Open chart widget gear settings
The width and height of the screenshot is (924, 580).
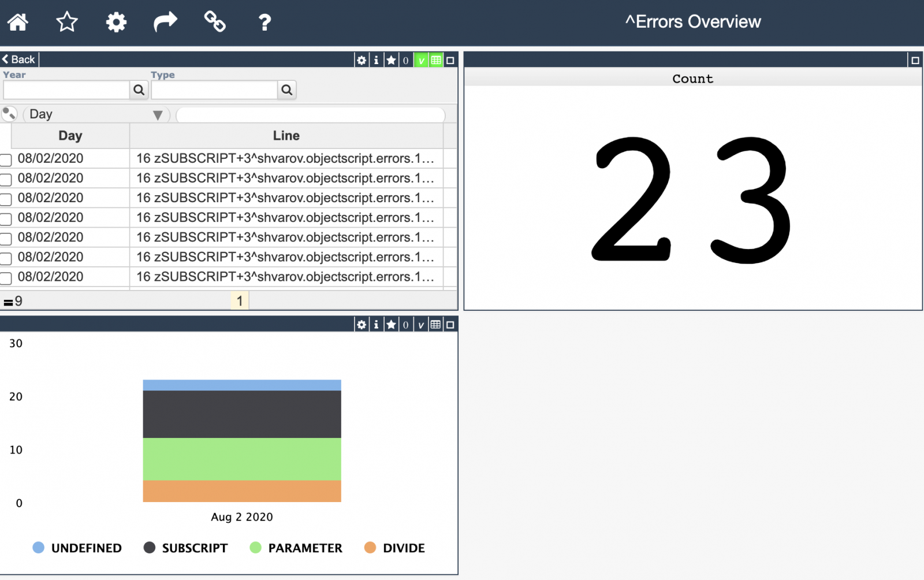tap(362, 325)
